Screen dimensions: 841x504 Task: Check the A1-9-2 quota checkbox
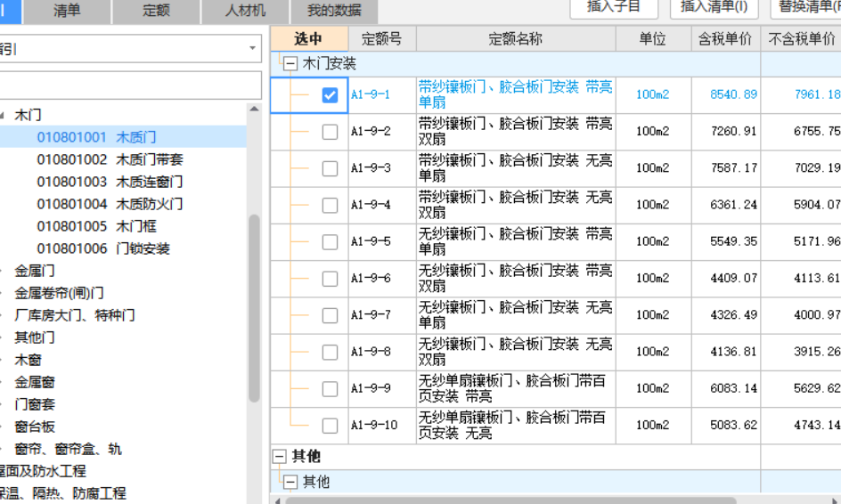pyautogui.click(x=330, y=132)
